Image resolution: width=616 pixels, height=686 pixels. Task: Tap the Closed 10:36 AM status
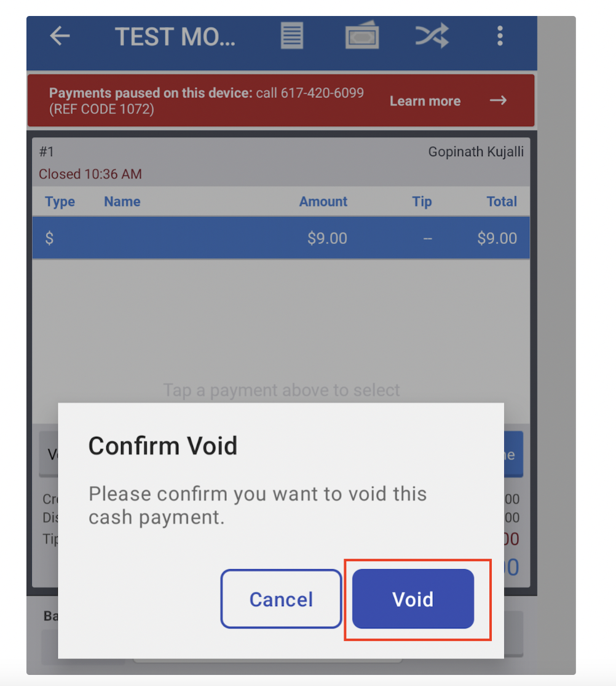90,174
